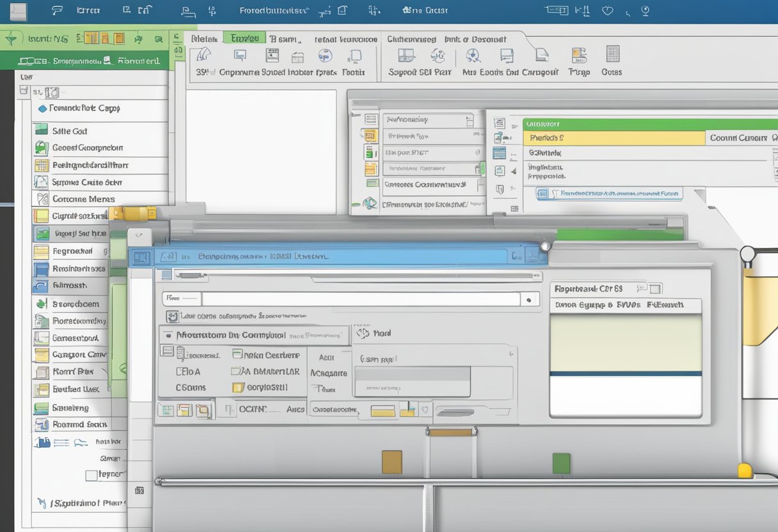Image resolution: width=778 pixels, height=532 pixels.
Task: Click the globe icon in the ribbon
Action: click(x=325, y=56)
